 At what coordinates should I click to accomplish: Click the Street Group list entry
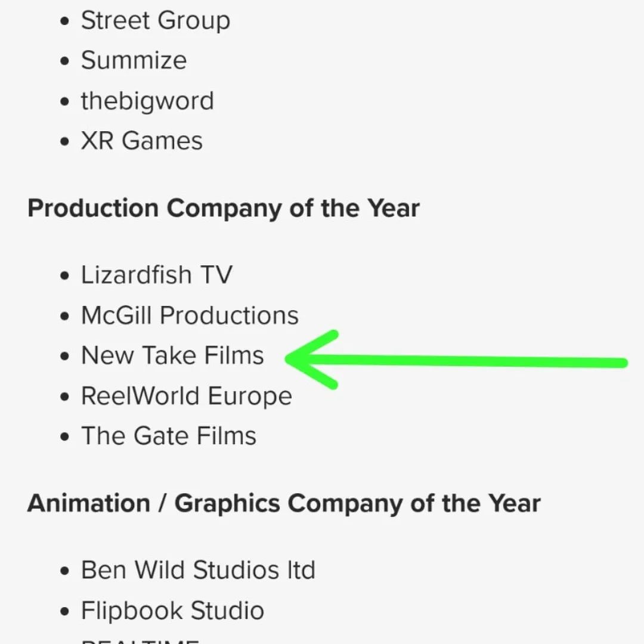pyautogui.click(x=155, y=20)
